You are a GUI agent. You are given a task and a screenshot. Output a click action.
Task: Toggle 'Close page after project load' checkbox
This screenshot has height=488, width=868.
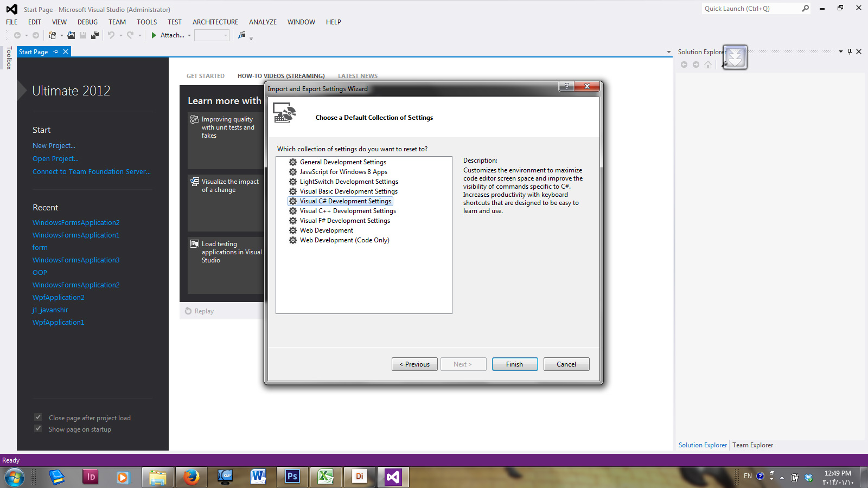38,418
